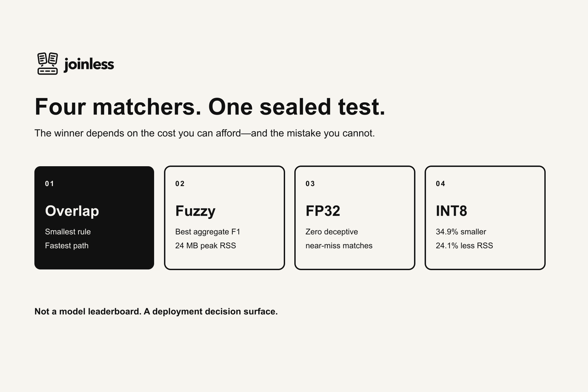Click the joinless logo icon
Image resolution: width=588 pixels, height=392 pixels.
click(47, 64)
